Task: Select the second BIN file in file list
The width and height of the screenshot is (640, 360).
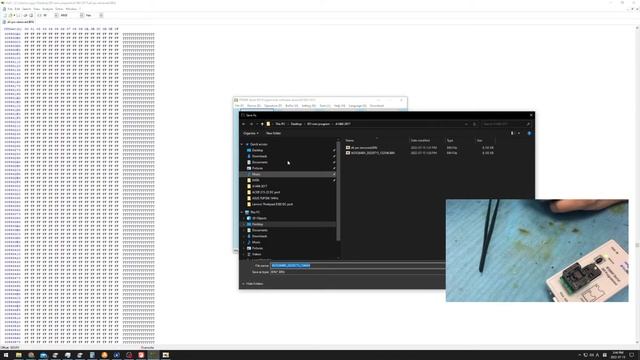Action: 372,153
